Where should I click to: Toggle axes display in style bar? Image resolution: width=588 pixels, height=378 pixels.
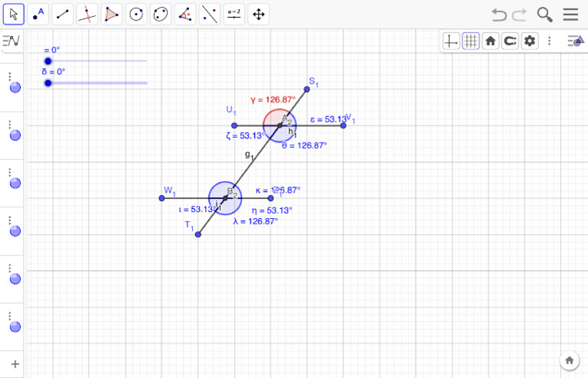[x=451, y=41]
